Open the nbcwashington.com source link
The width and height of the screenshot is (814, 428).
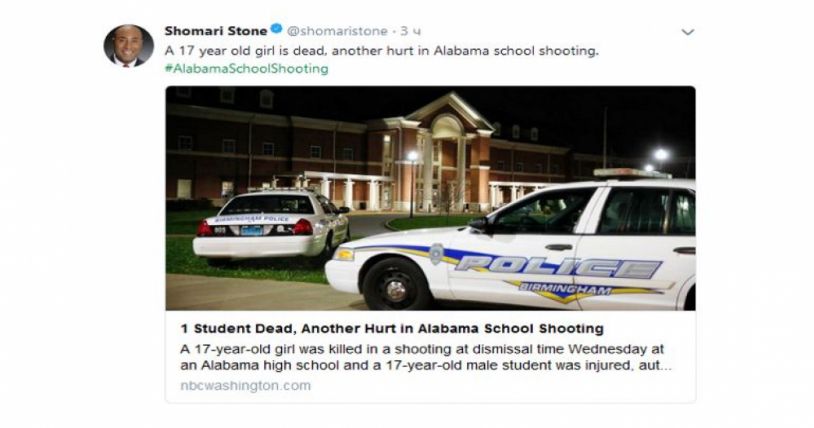[x=246, y=386]
